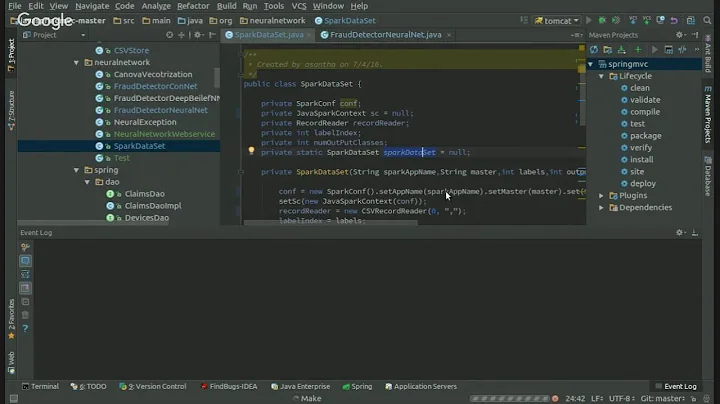Open Terminal tool window
The width and height of the screenshot is (720, 404).
[x=40, y=387]
